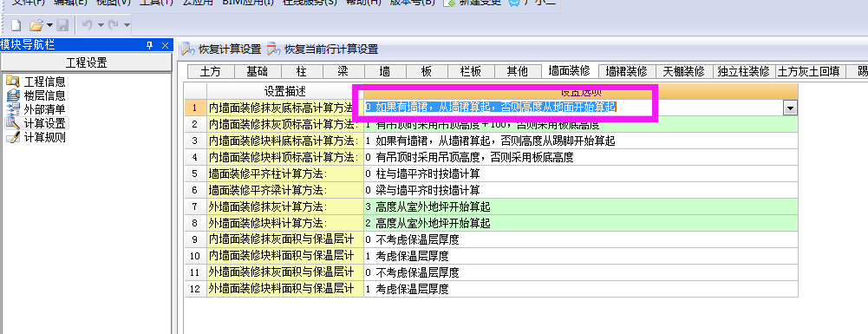
Task: Click the 墙面装修平齐梁计算方法 cell
Action: (285, 191)
